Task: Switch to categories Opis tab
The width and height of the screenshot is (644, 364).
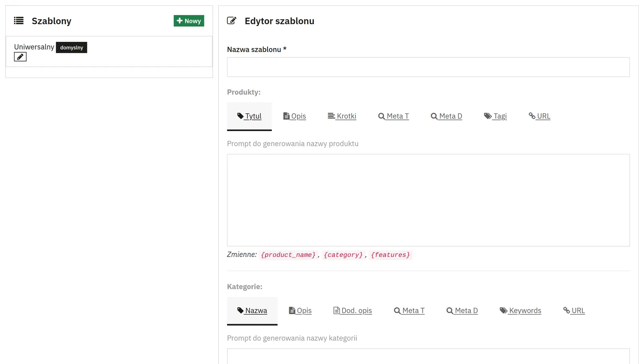Action: tap(300, 311)
